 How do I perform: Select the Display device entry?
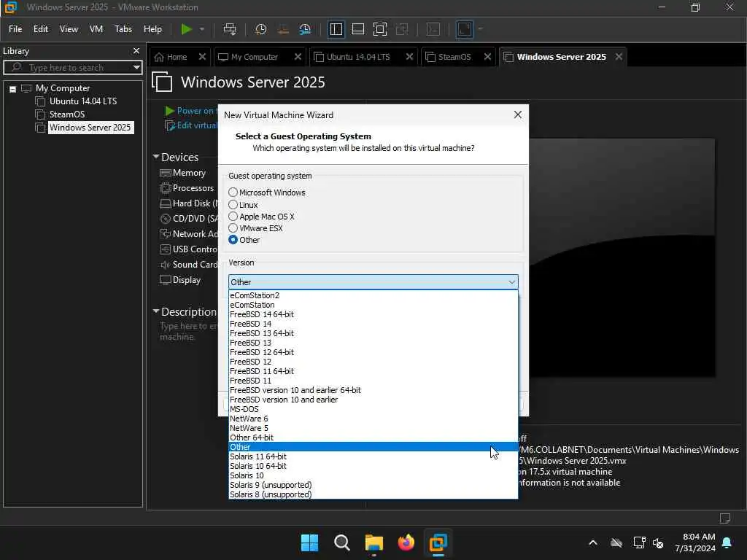[181, 280]
